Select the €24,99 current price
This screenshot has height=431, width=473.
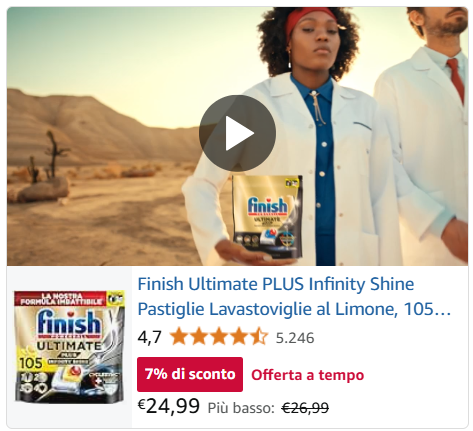(x=169, y=406)
